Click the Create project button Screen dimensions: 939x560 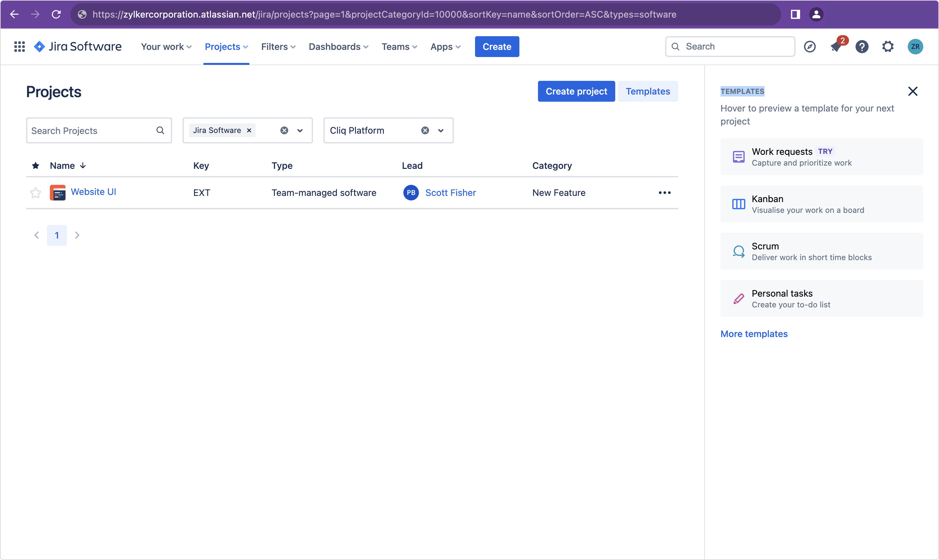tap(576, 91)
